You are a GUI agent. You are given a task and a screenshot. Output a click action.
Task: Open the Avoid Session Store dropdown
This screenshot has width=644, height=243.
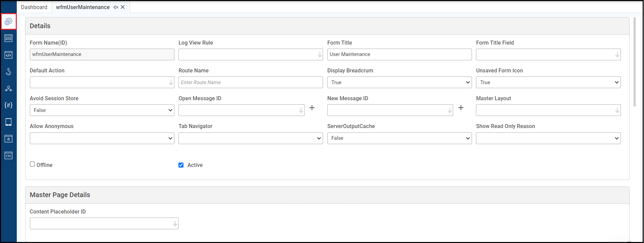(102, 110)
